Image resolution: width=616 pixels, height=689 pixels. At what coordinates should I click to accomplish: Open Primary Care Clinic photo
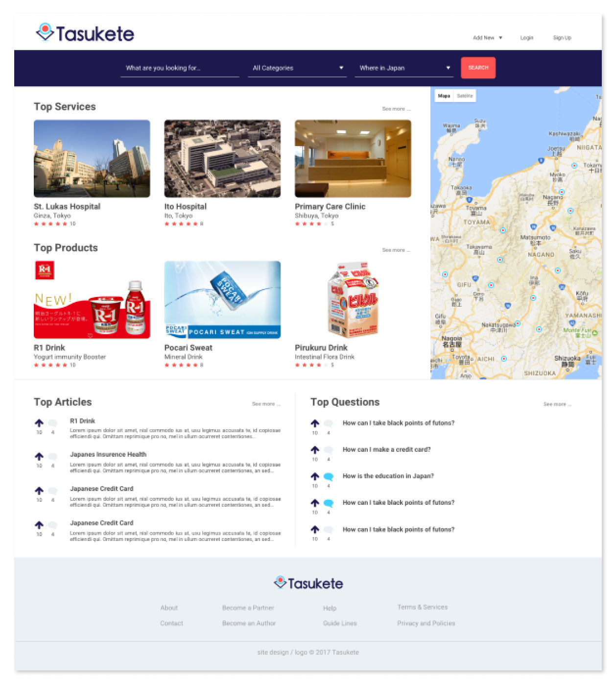[x=353, y=159]
